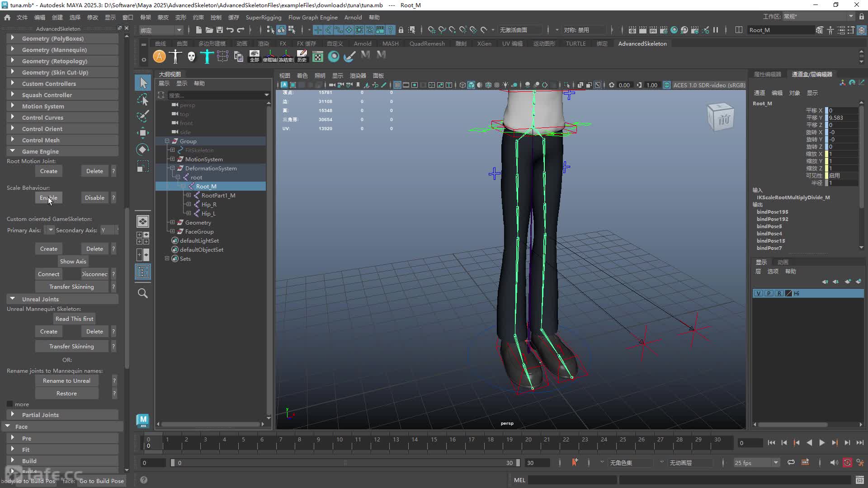Image resolution: width=868 pixels, height=488 pixels.
Task: Open the 25 fps frame rate dropdown
Action: (756, 463)
